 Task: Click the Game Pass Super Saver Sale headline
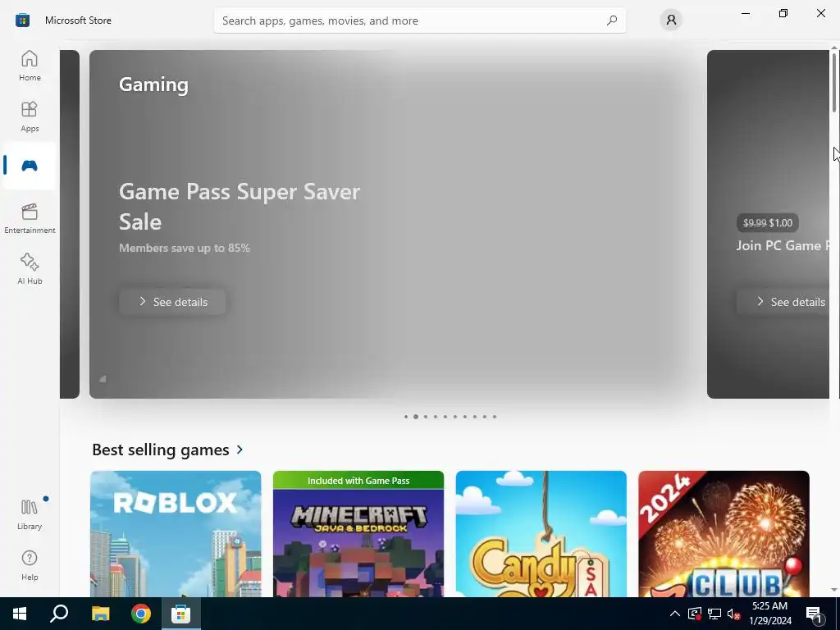tap(240, 206)
